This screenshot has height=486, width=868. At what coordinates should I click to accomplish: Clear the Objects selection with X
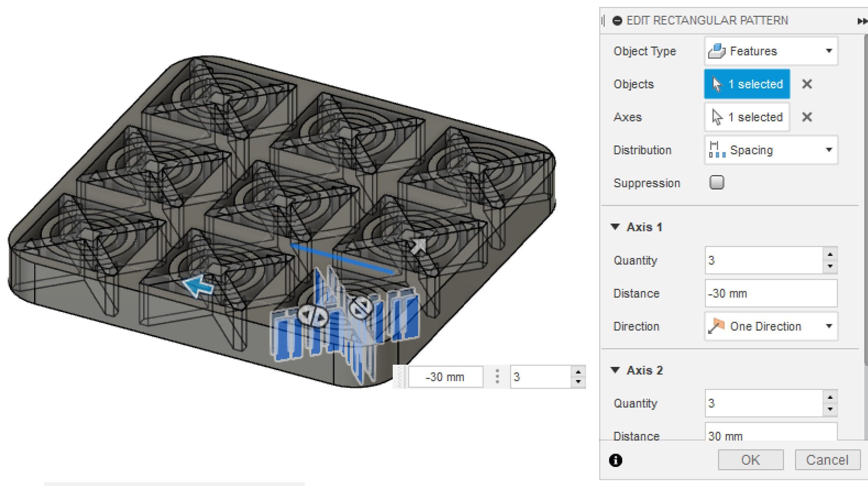pos(807,84)
